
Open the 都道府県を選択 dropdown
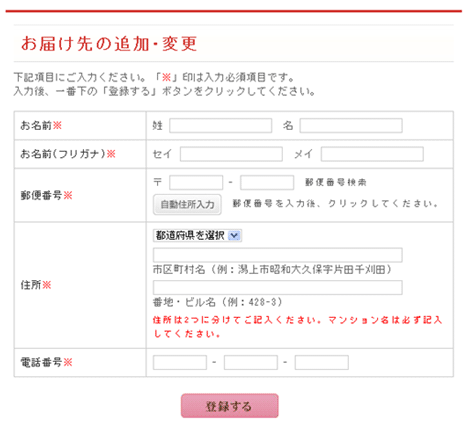[197, 236]
